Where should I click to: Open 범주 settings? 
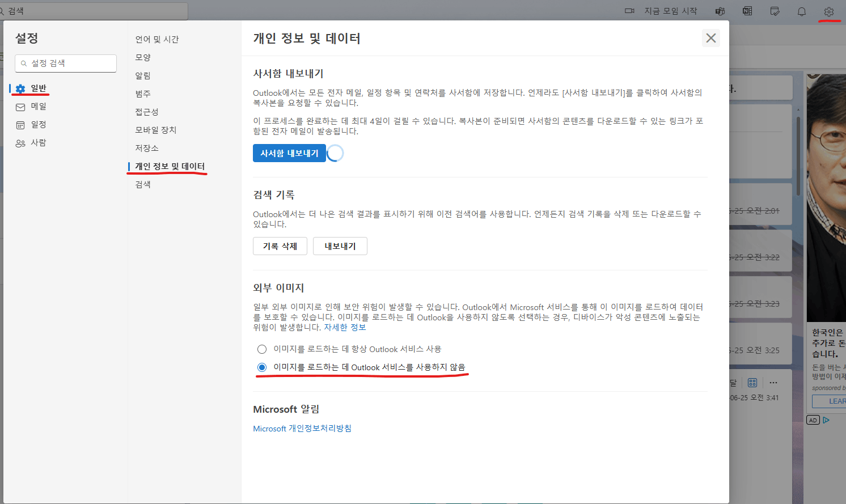pyautogui.click(x=143, y=94)
